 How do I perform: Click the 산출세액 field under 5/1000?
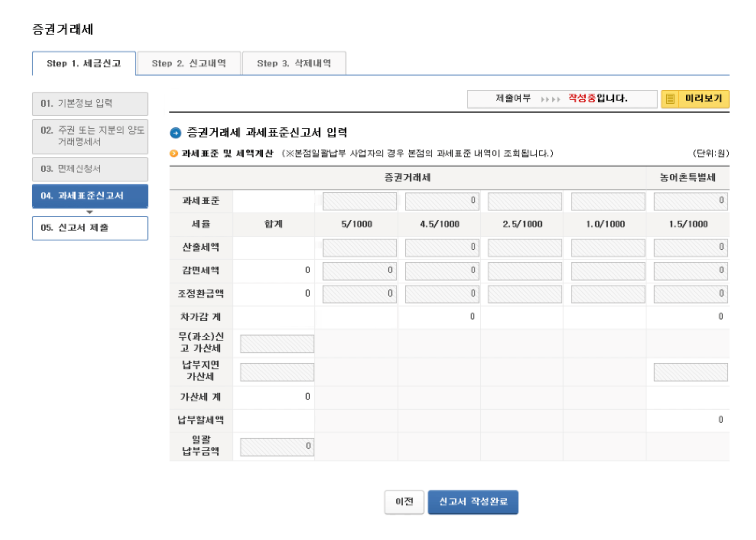tap(360, 248)
